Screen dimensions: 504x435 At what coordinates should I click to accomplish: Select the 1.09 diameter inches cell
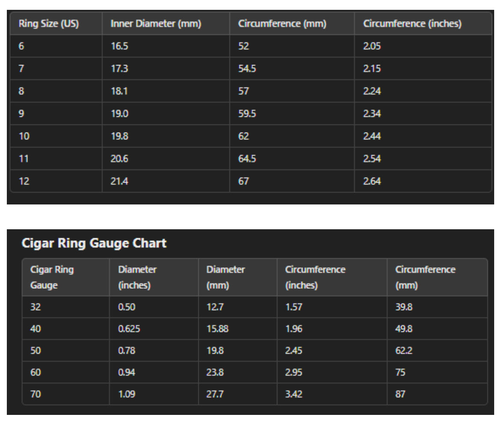tap(127, 394)
